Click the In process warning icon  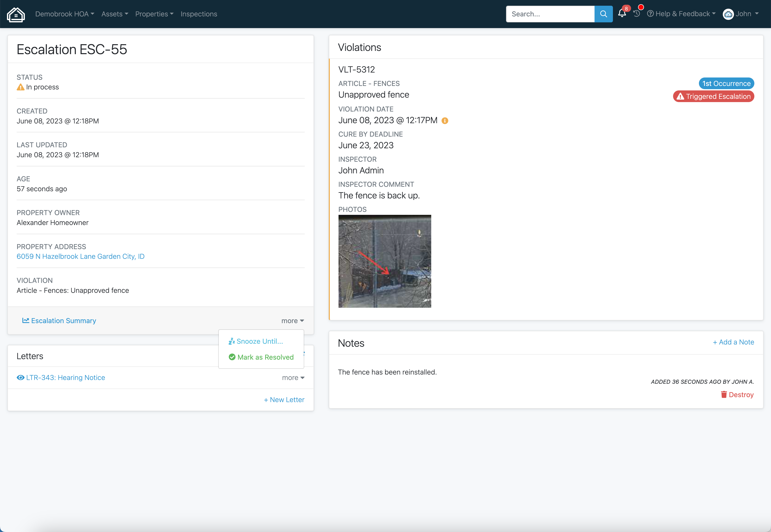pyautogui.click(x=21, y=87)
